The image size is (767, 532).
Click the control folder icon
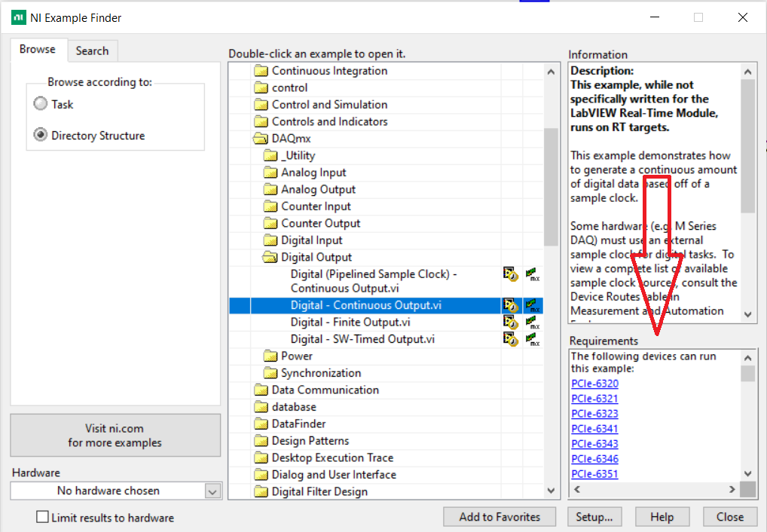pos(261,88)
